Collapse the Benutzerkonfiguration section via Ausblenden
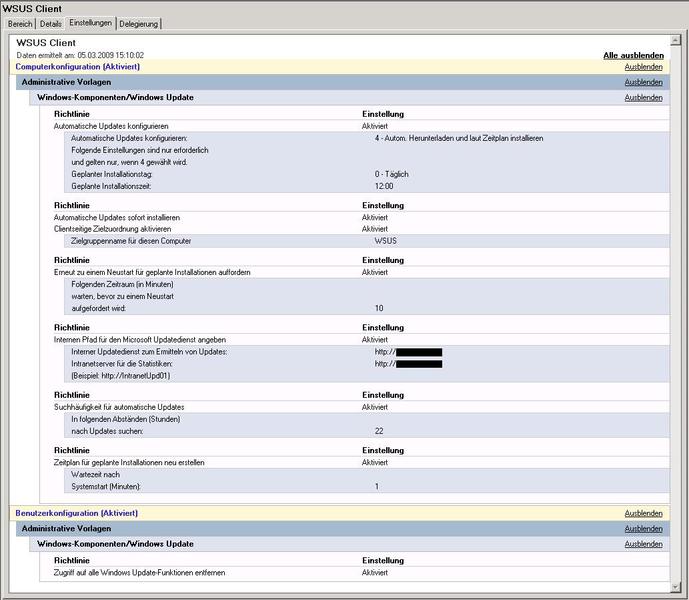689x600 pixels. [x=643, y=513]
